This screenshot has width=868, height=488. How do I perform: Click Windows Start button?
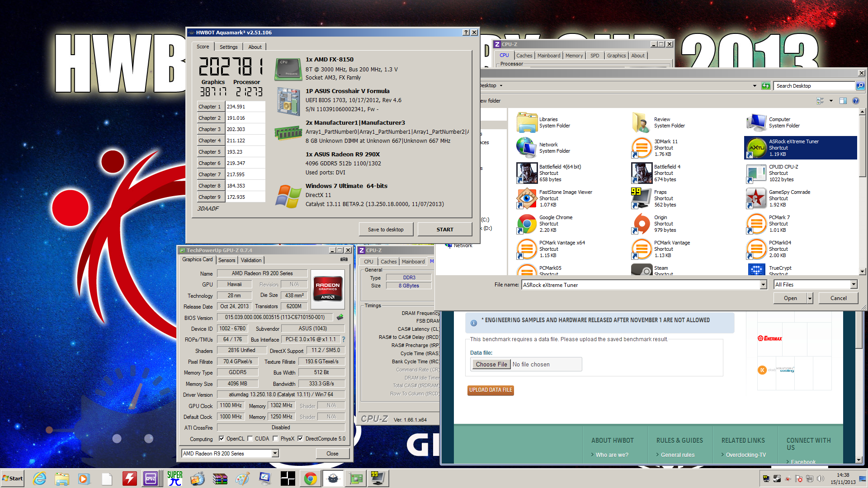coord(13,479)
